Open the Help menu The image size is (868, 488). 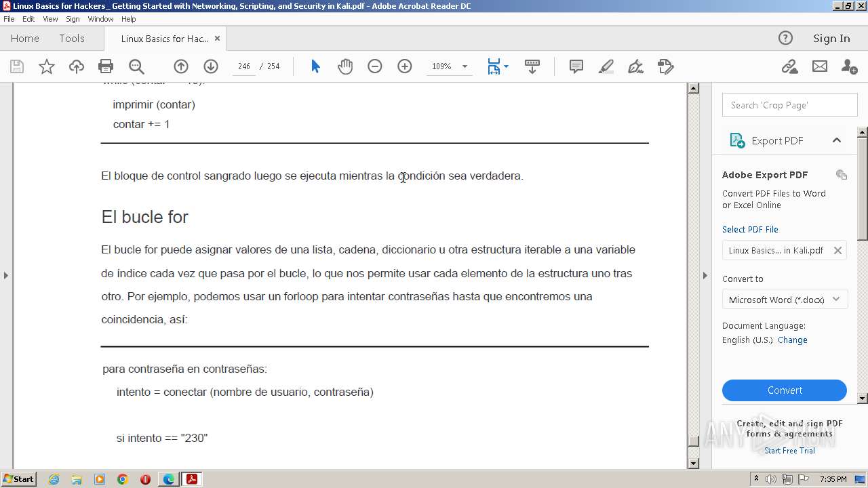(128, 19)
